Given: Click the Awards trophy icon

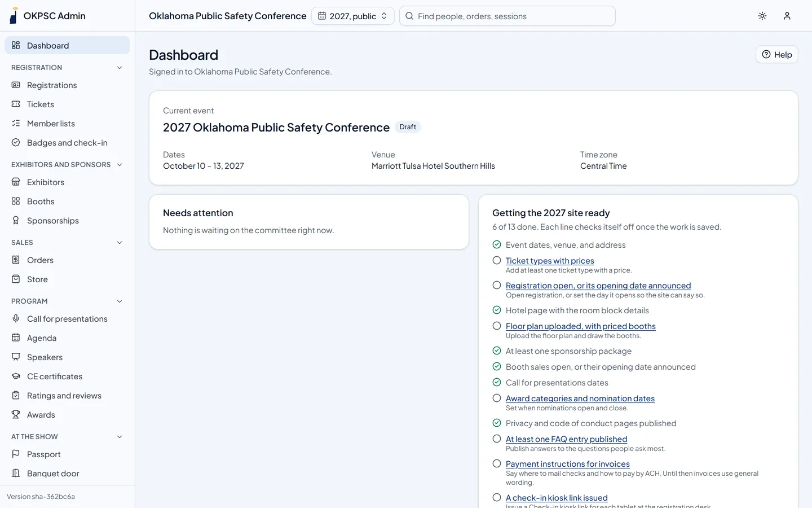Looking at the screenshot, I should click(16, 414).
